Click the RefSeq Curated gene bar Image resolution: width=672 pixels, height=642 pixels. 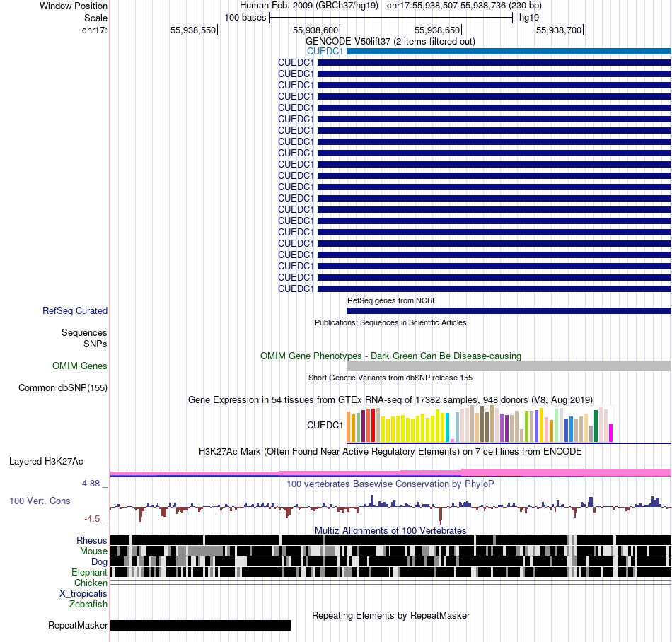pyautogui.click(x=509, y=311)
